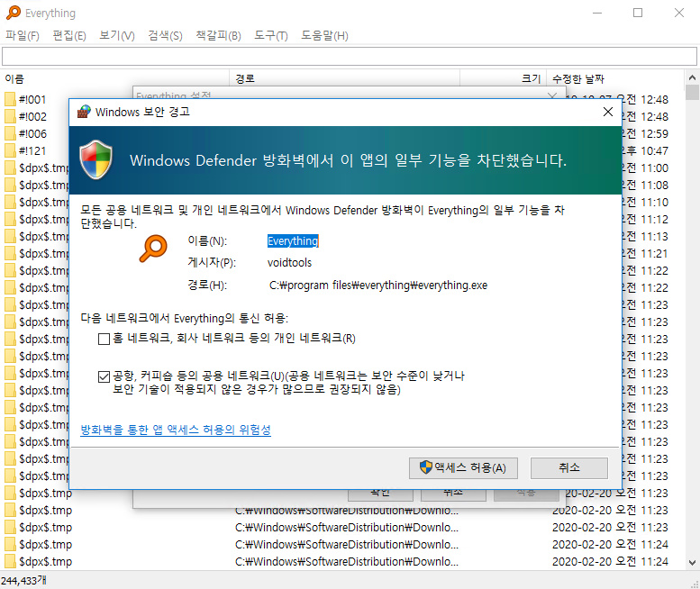Open the 편집(E) menu
The height and width of the screenshot is (589, 700).
[x=69, y=35]
